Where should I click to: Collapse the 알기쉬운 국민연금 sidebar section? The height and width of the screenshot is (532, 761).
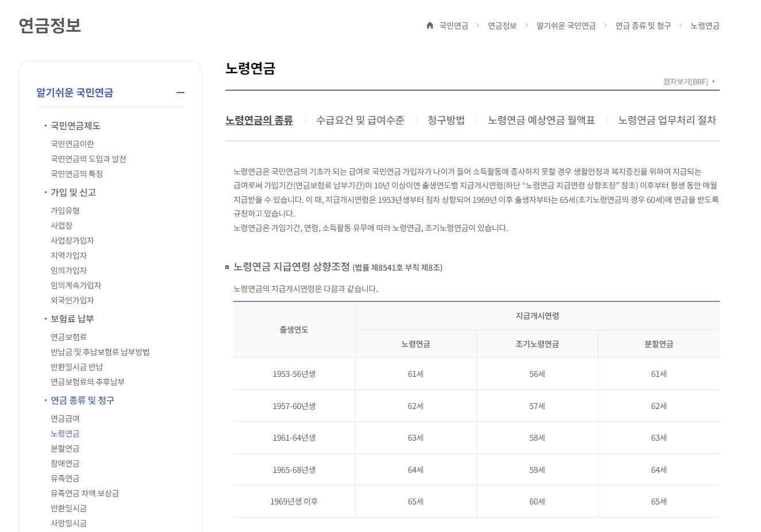pos(180,92)
